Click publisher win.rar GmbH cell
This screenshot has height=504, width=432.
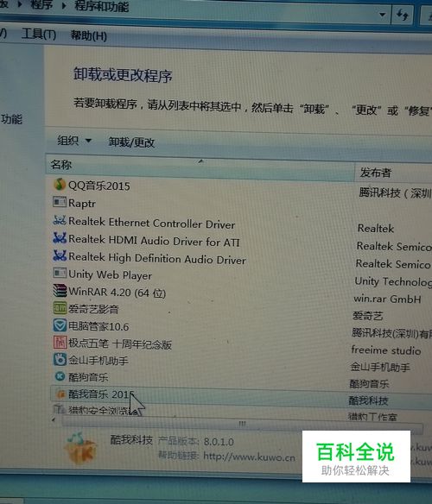point(387,299)
